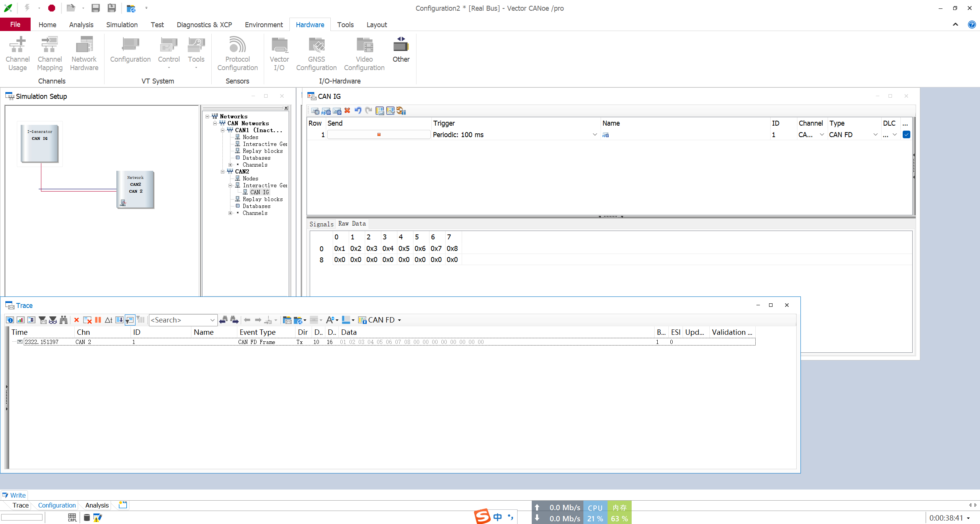This screenshot has width=980, height=524.
Task: Toggle the Send button for row 1
Action: point(379,134)
